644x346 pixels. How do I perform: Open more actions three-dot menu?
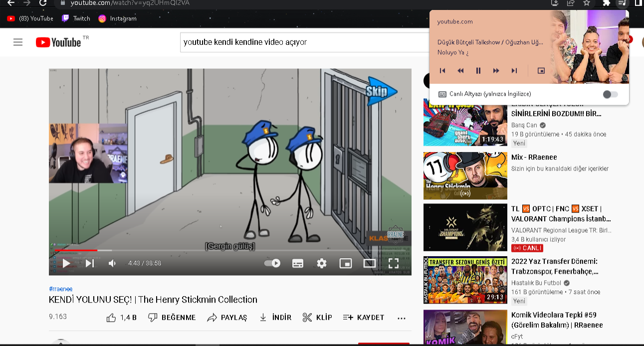(402, 318)
